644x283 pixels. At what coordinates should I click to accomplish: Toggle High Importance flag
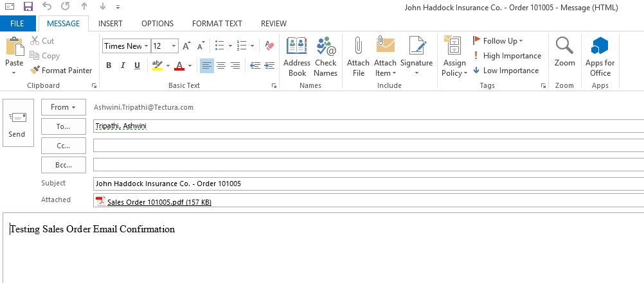coord(506,56)
